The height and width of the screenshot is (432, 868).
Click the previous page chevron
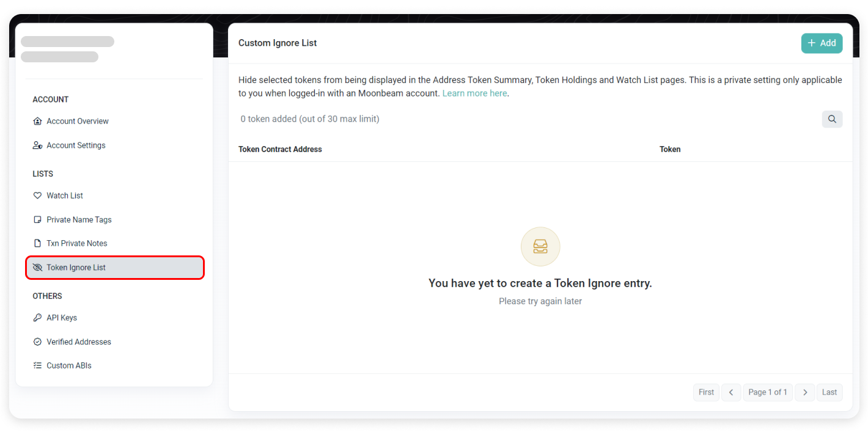point(731,392)
